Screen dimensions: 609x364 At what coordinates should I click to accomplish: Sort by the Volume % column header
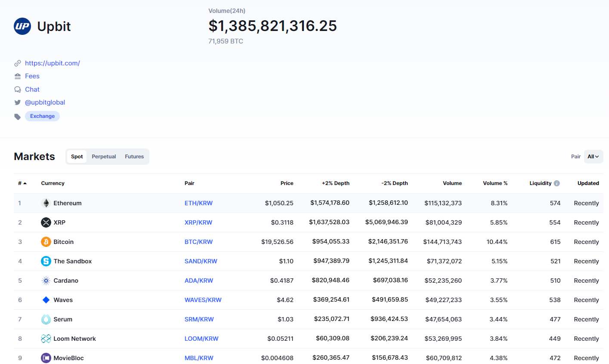click(x=495, y=183)
